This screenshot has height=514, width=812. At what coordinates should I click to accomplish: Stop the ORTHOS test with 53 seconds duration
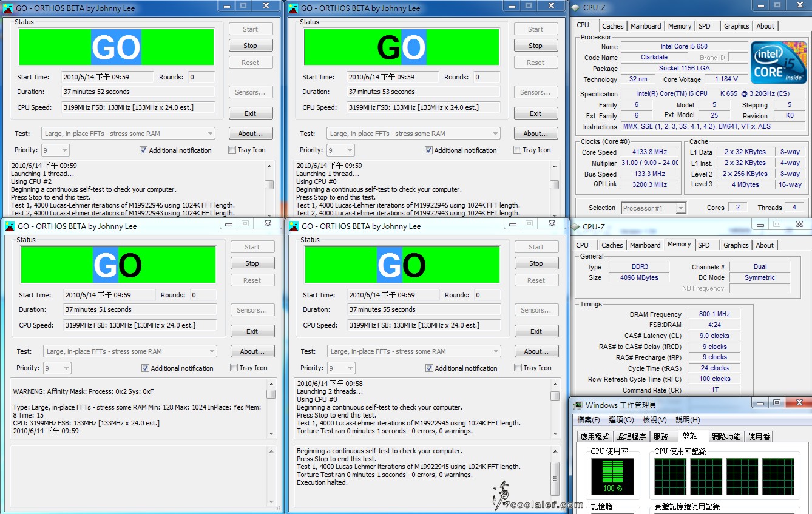point(535,46)
